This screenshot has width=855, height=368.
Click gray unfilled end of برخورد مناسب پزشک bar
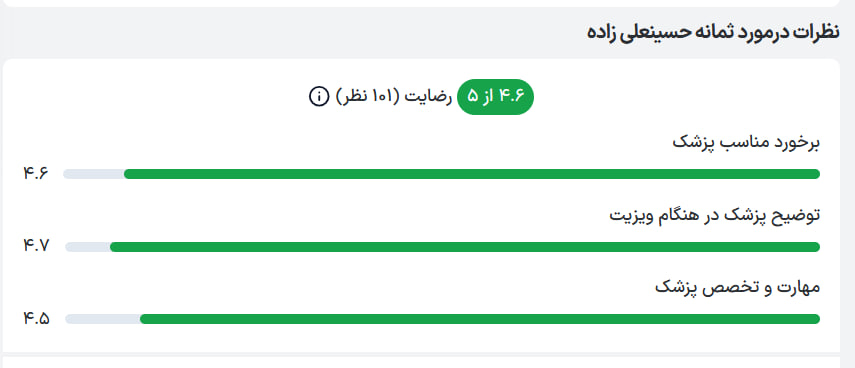[x=94, y=174]
